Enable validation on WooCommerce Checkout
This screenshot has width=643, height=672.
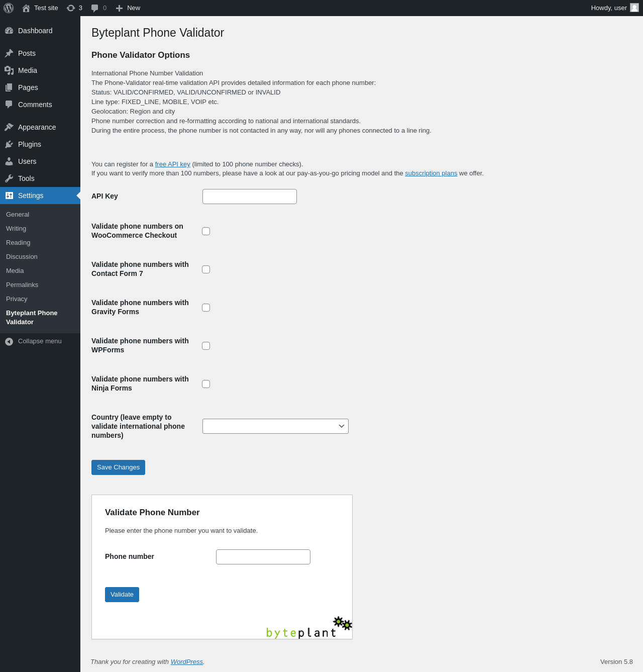(x=206, y=231)
